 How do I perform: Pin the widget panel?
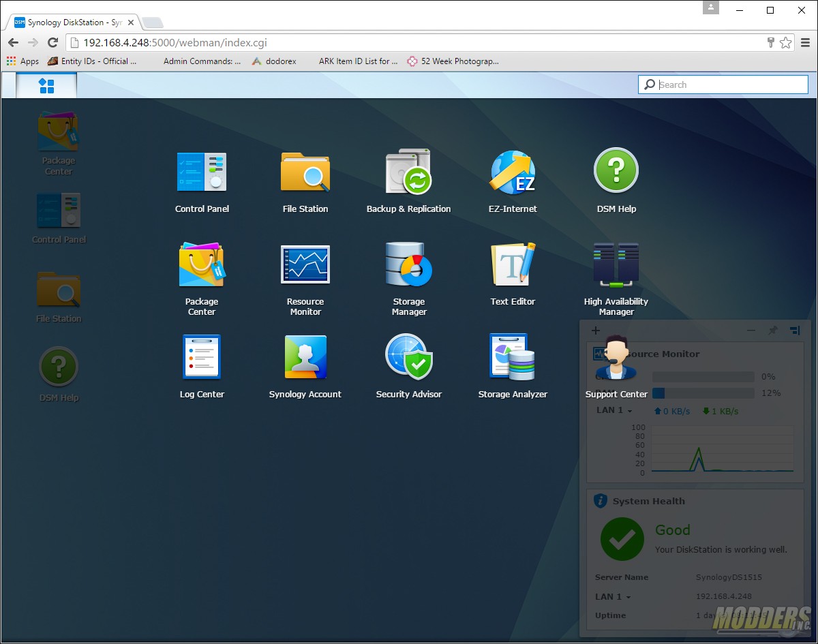773,331
